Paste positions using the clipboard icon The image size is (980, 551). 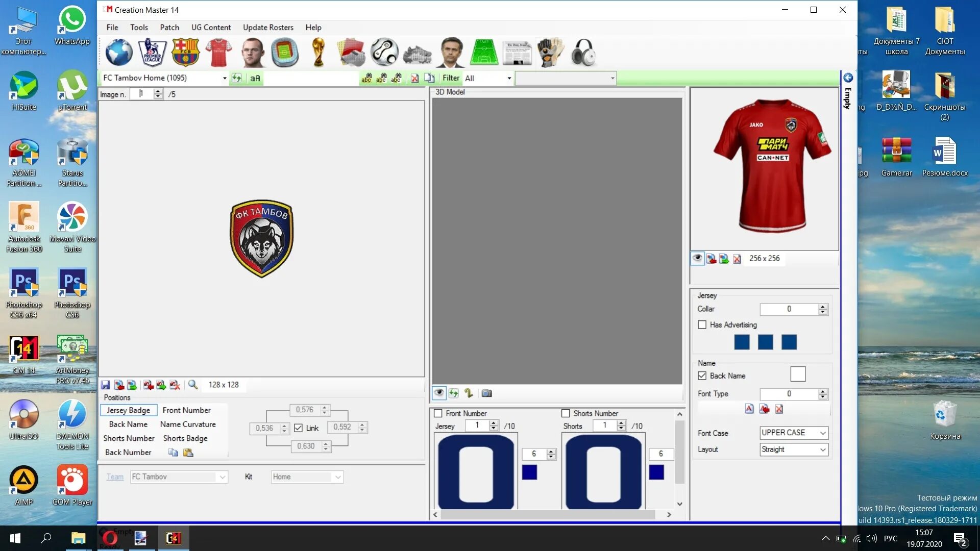(x=188, y=453)
